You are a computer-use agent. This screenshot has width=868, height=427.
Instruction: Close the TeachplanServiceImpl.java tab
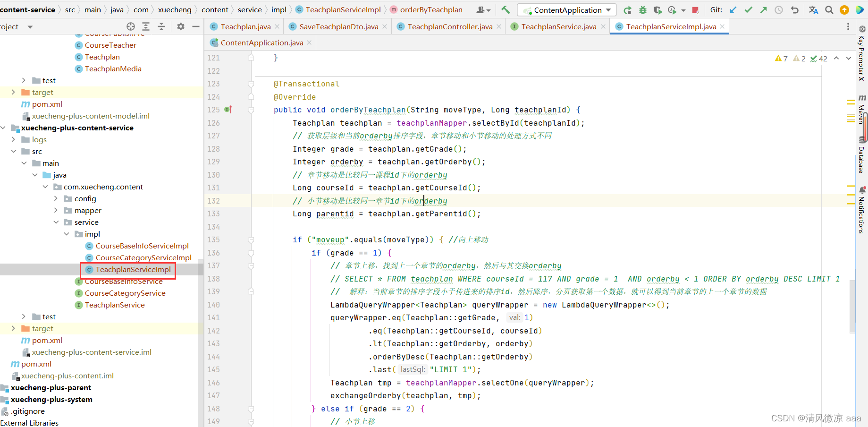click(722, 27)
